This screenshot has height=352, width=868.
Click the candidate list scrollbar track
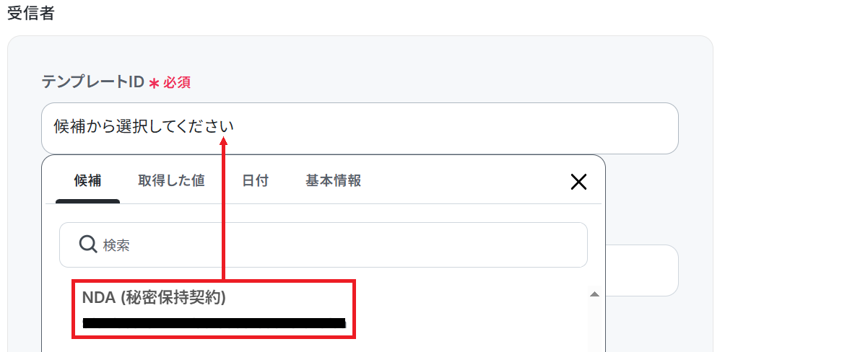click(594, 325)
